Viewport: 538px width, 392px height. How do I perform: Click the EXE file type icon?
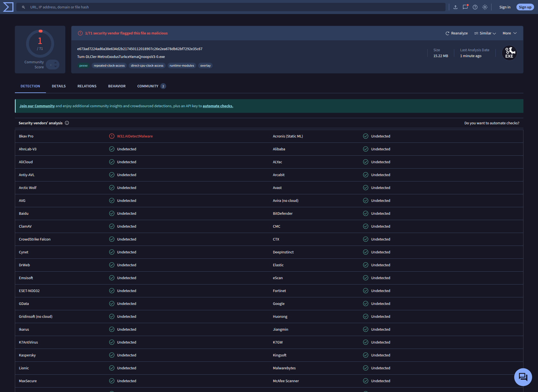(509, 53)
